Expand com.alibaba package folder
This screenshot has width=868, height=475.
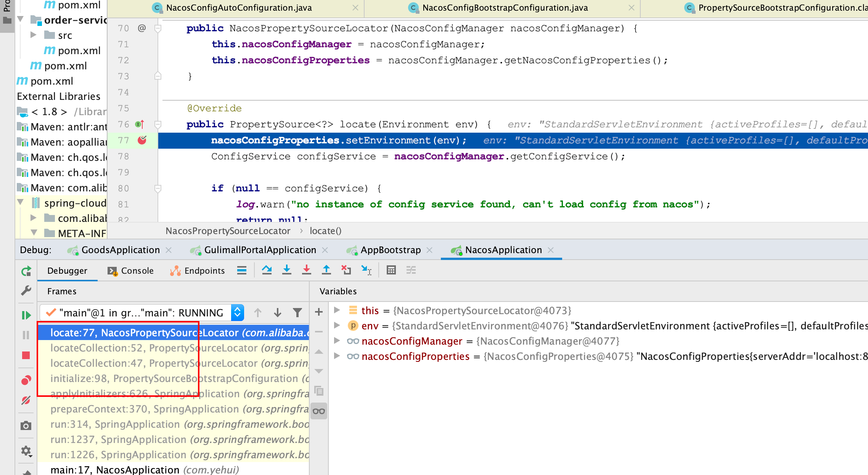[34, 218]
